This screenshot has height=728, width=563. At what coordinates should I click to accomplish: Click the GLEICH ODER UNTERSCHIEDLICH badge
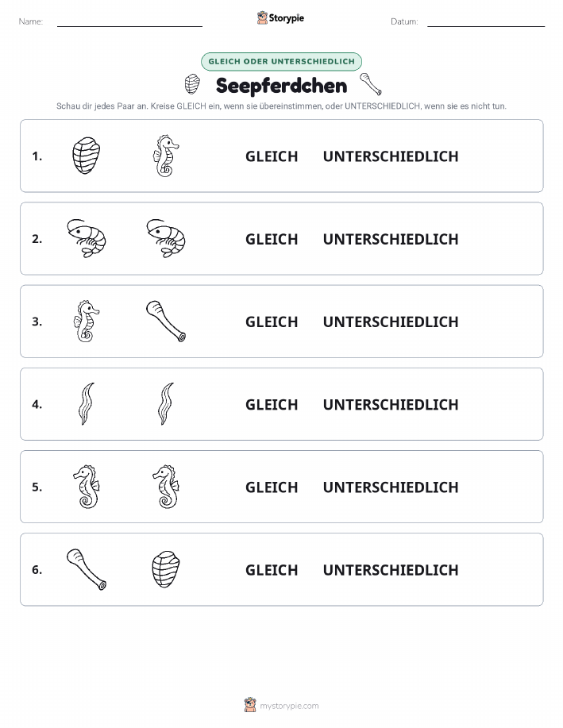(281, 61)
